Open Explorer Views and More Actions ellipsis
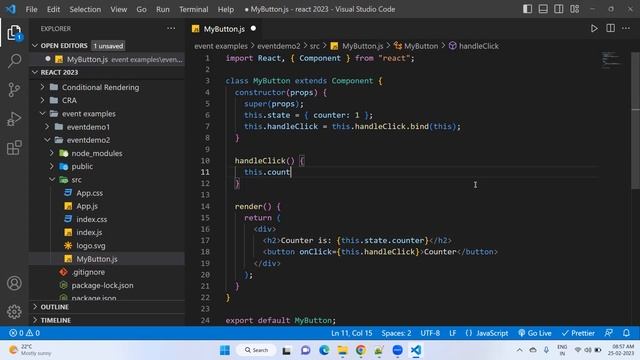The width and height of the screenshot is (640, 360). point(171,29)
